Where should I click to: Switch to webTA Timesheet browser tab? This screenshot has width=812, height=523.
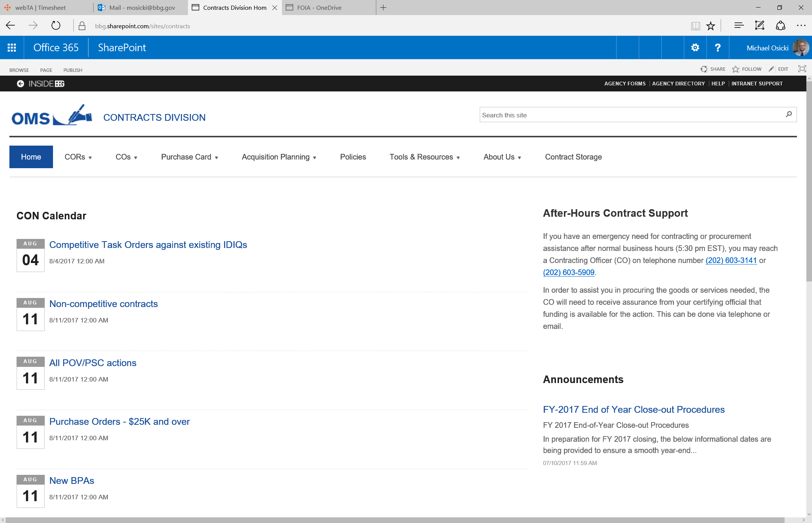47,8
